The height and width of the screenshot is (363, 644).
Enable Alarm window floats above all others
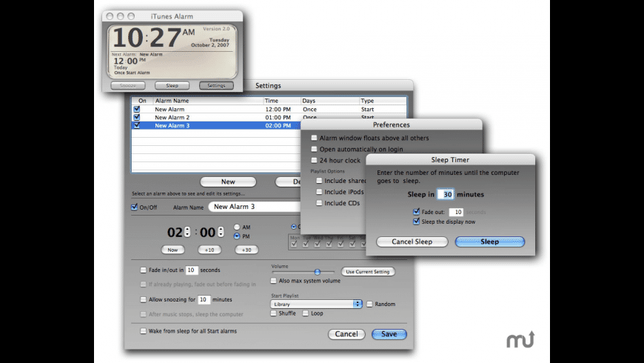[x=315, y=138]
